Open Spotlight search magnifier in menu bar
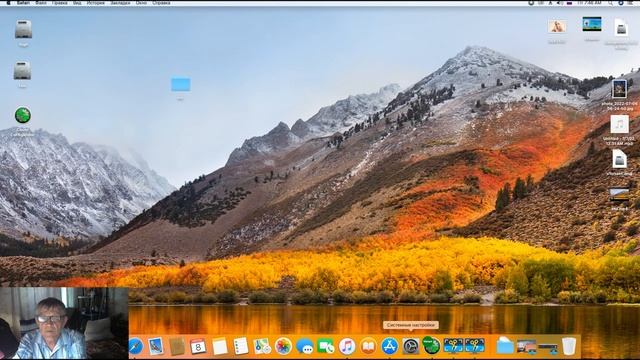The width and height of the screenshot is (640, 360). coord(611,3)
